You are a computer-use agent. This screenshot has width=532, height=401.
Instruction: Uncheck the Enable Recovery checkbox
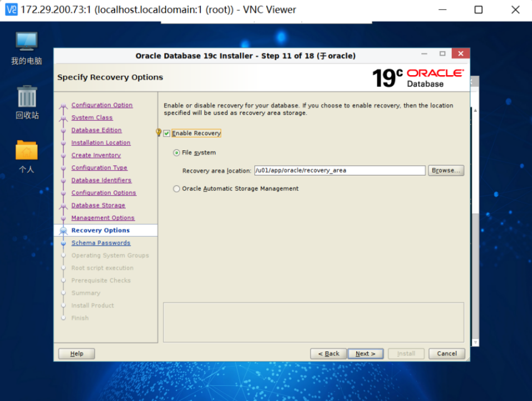(x=166, y=133)
